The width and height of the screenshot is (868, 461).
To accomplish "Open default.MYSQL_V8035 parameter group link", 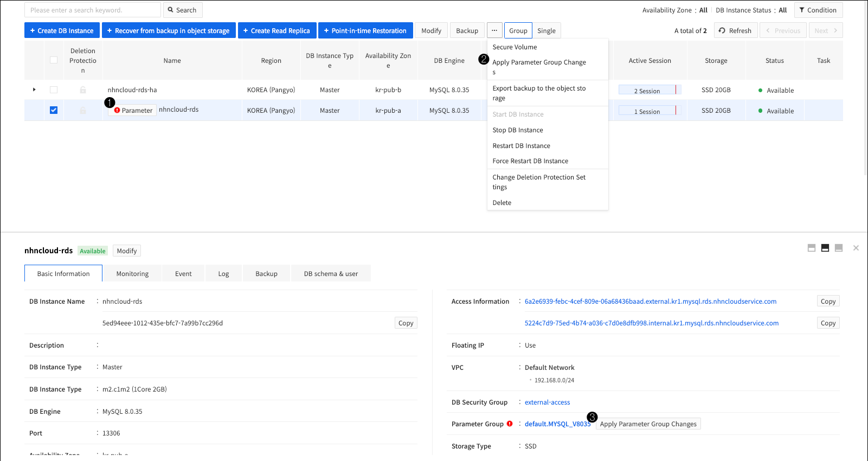I will (x=557, y=424).
